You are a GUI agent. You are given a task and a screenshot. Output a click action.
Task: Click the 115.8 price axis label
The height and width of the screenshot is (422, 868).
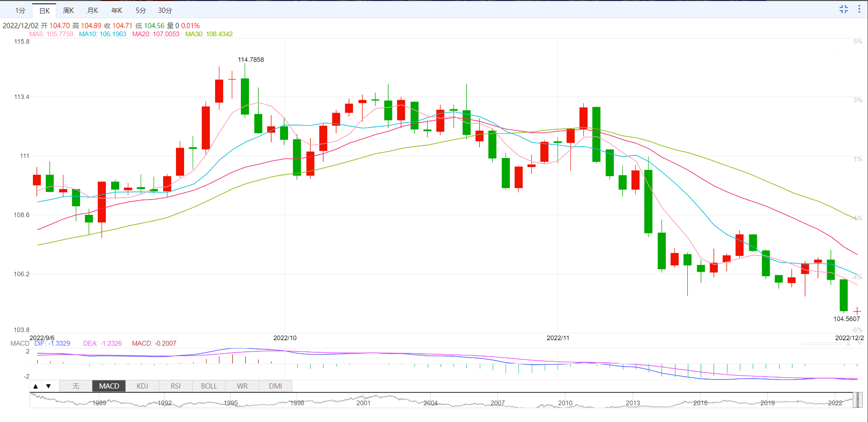(21, 42)
